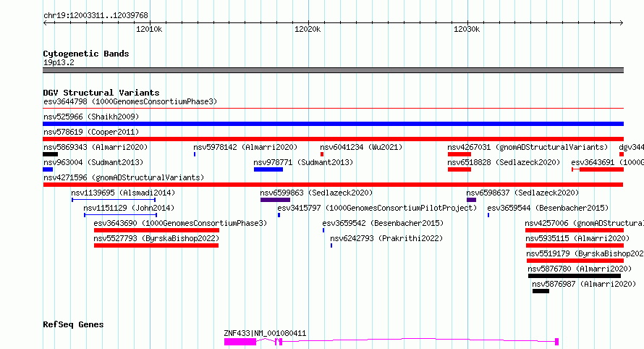The image size is (644, 349).
Task: Open nsv4271596 (gnomADStructuralVariants) label
Action: pos(124,177)
